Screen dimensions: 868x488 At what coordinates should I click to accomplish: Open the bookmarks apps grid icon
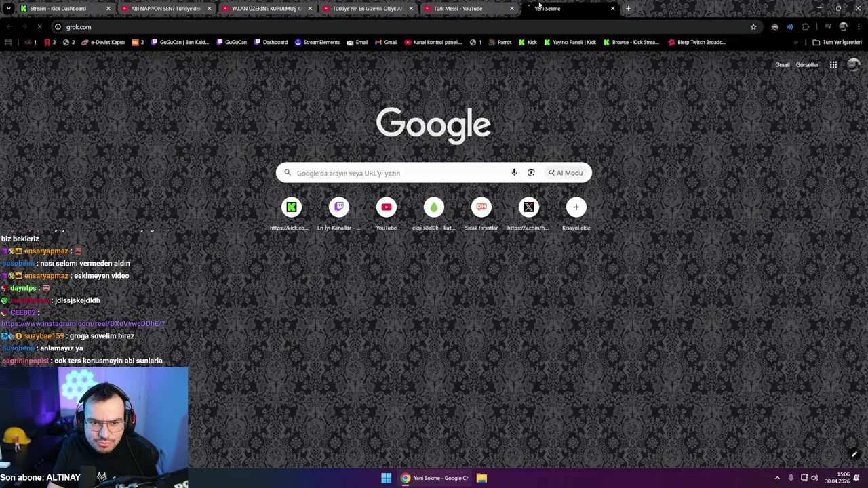8,42
